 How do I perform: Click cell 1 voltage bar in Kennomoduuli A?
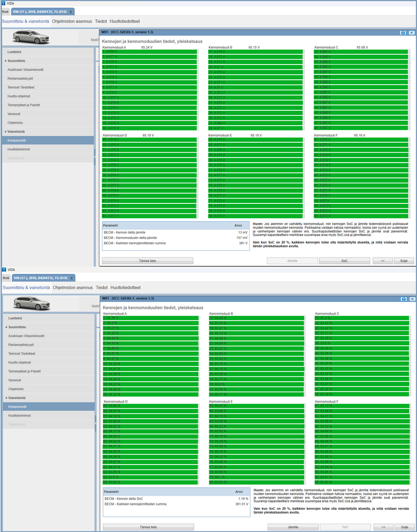150,52
